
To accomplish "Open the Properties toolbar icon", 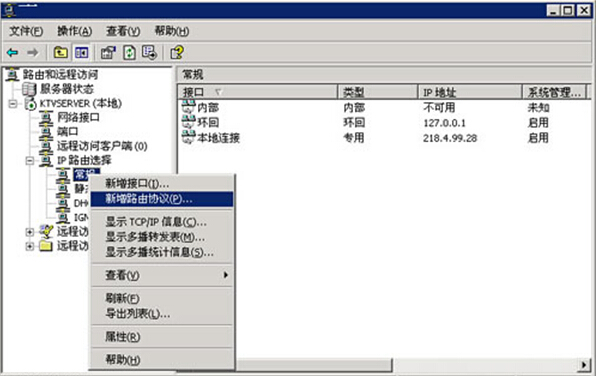I will tap(108, 52).
